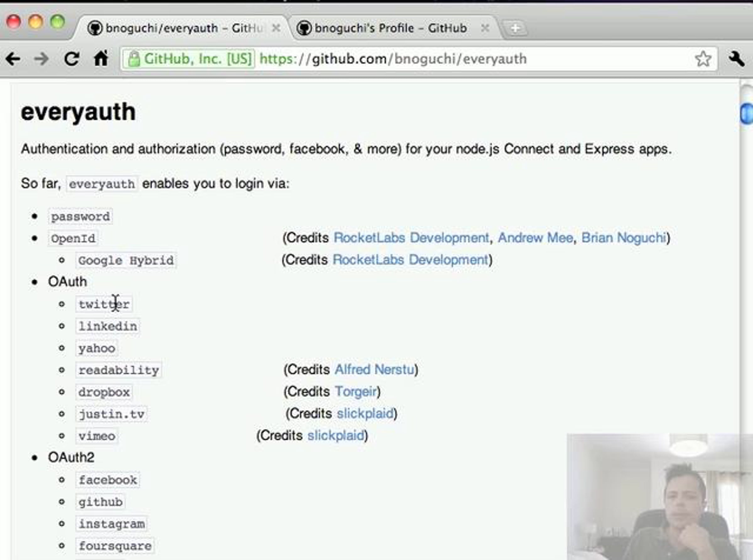Reload the page with refresh icon
Screen dimensions: 753x560
click(x=72, y=59)
